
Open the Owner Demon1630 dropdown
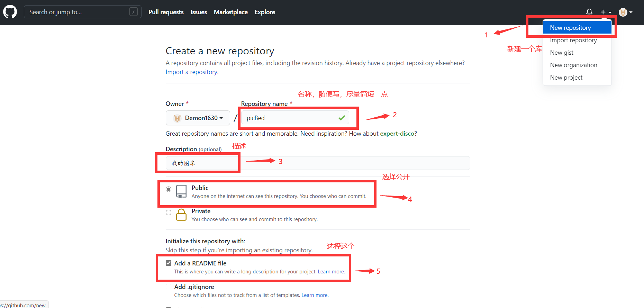tap(198, 118)
